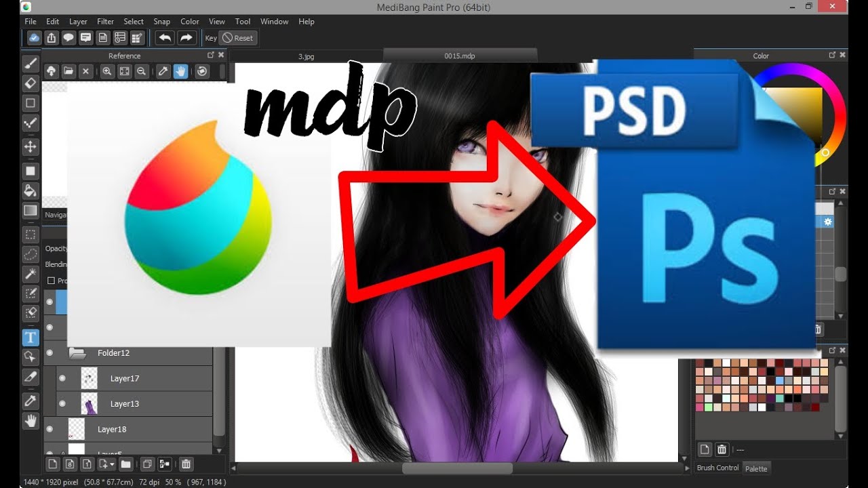
Task: Select the Bucket fill tool
Action: 31,190
